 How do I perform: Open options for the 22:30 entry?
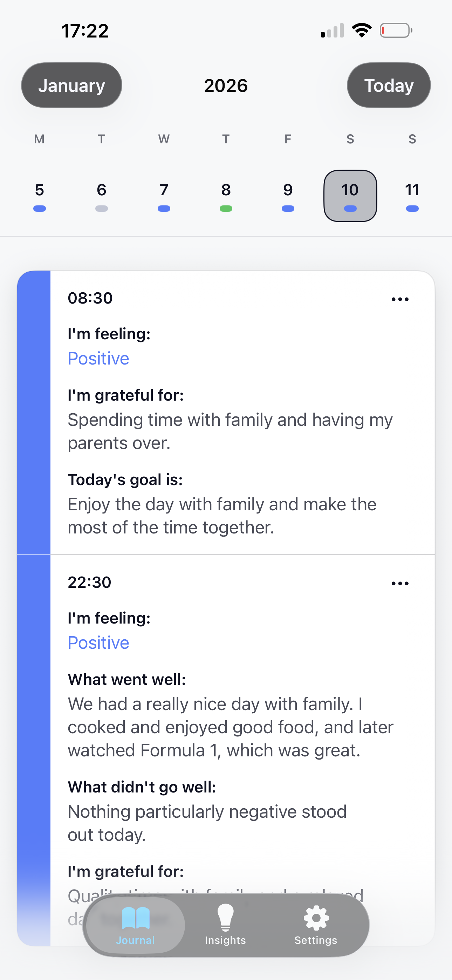tap(400, 584)
